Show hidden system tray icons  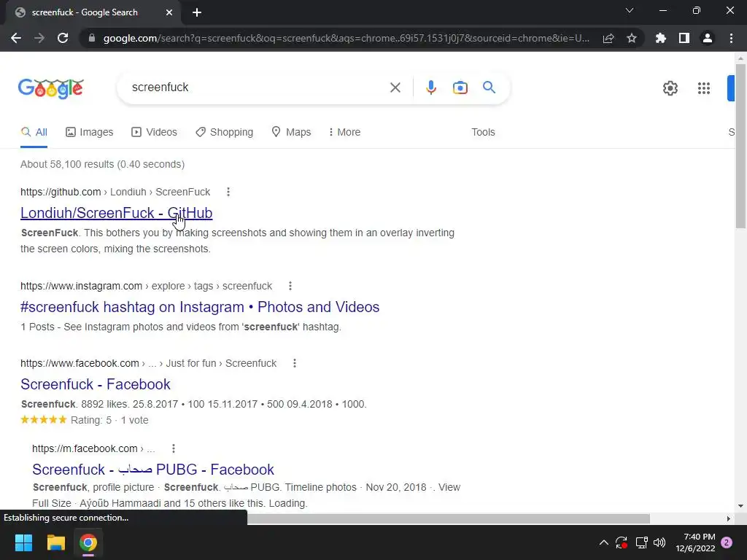[x=603, y=542]
